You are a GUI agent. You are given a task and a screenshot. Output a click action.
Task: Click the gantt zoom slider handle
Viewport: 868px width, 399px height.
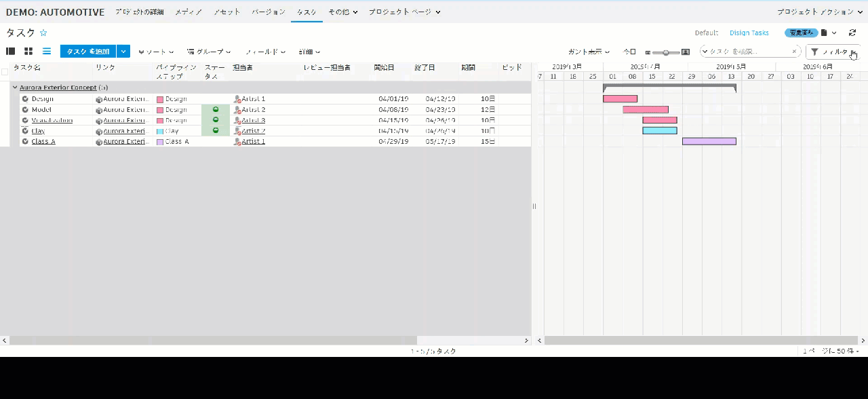[x=665, y=52]
